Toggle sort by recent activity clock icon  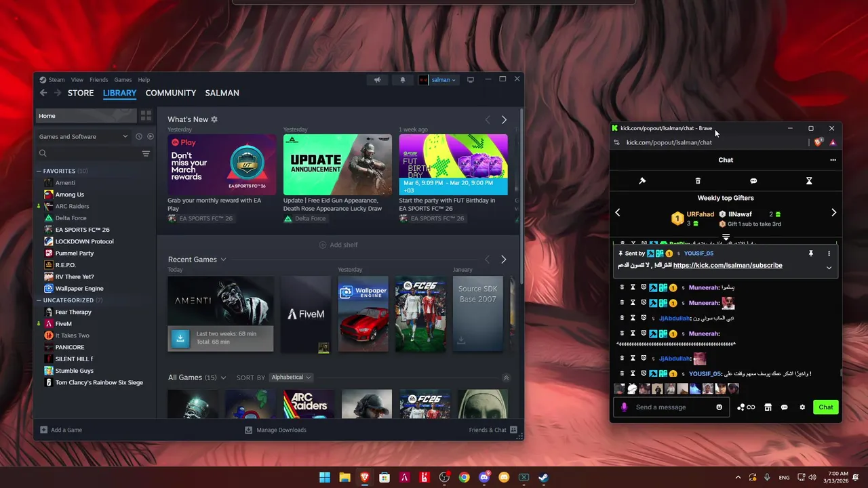(x=138, y=136)
